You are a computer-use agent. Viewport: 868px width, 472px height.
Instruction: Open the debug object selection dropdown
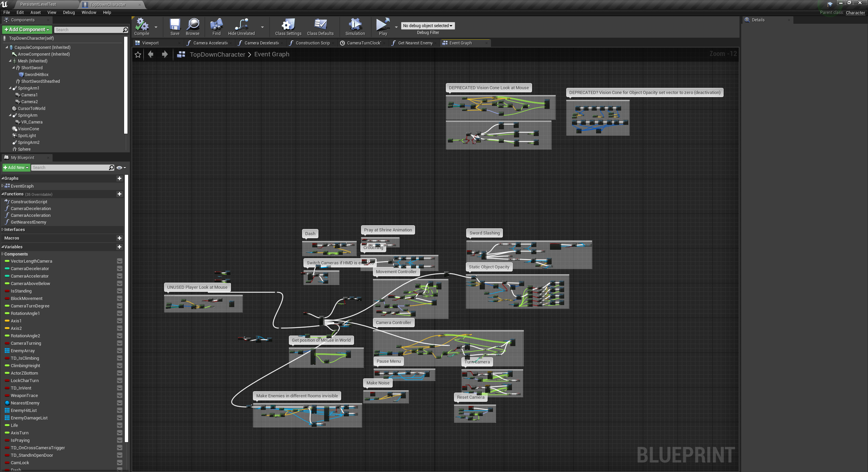(428, 26)
